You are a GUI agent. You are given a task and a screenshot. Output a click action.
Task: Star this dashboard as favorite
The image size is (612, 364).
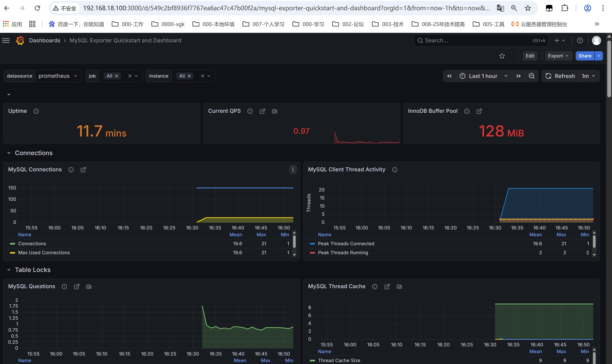[x=502, y=56]
